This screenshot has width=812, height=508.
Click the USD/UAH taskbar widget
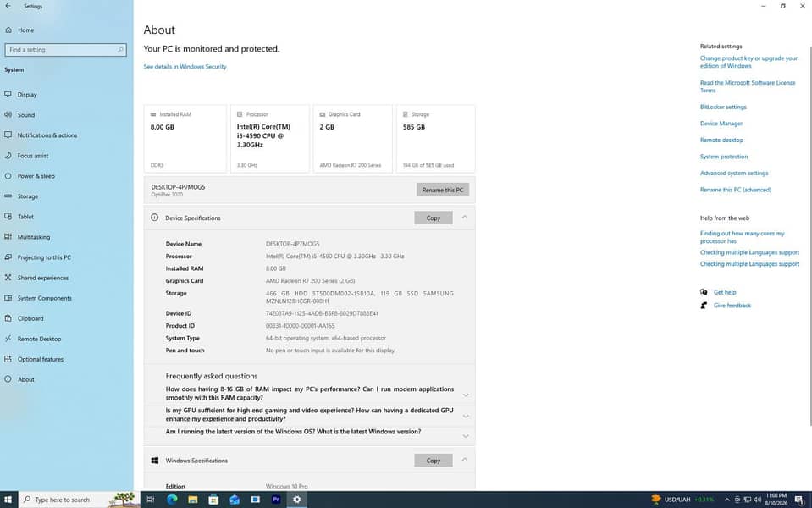(x=682, y=500)
